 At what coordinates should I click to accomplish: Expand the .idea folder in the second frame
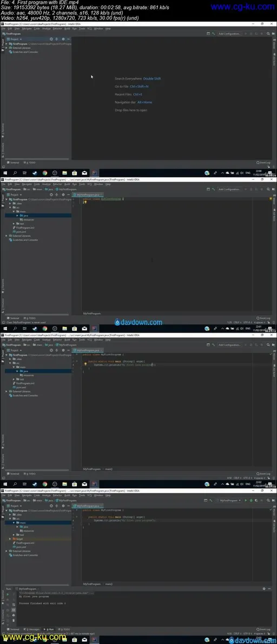pyautogui.click(x=10, y=203)
